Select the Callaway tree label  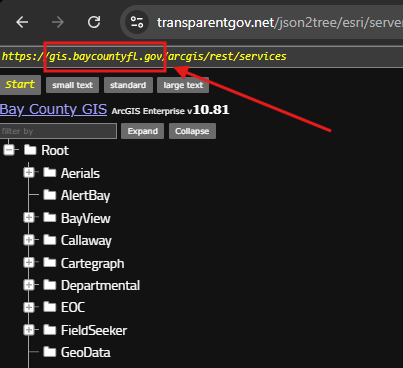click(x=86, y=241)
